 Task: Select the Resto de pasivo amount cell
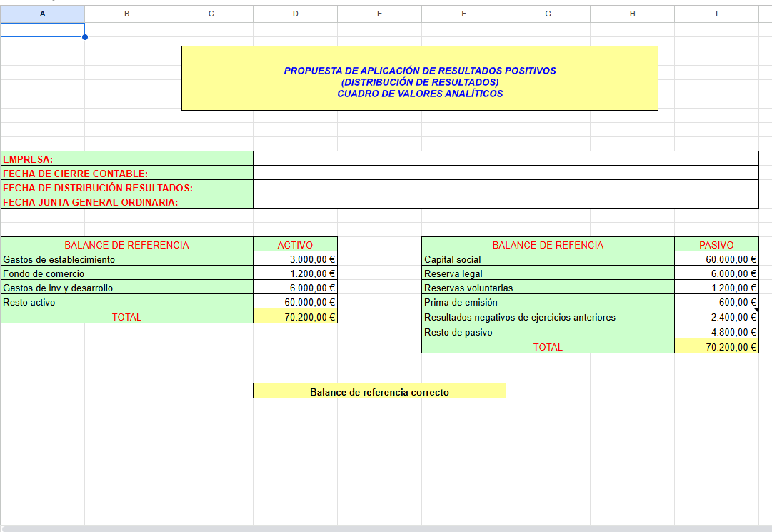coord(716,332)
